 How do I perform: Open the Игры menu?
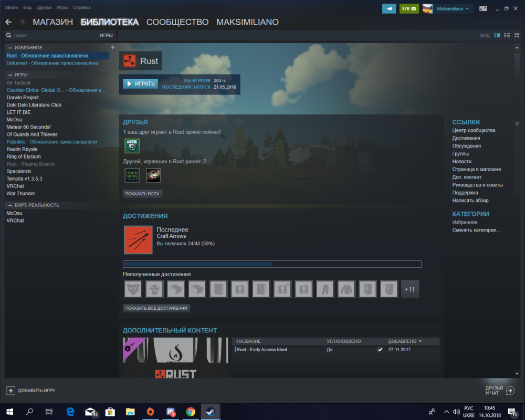coord(62,7)
